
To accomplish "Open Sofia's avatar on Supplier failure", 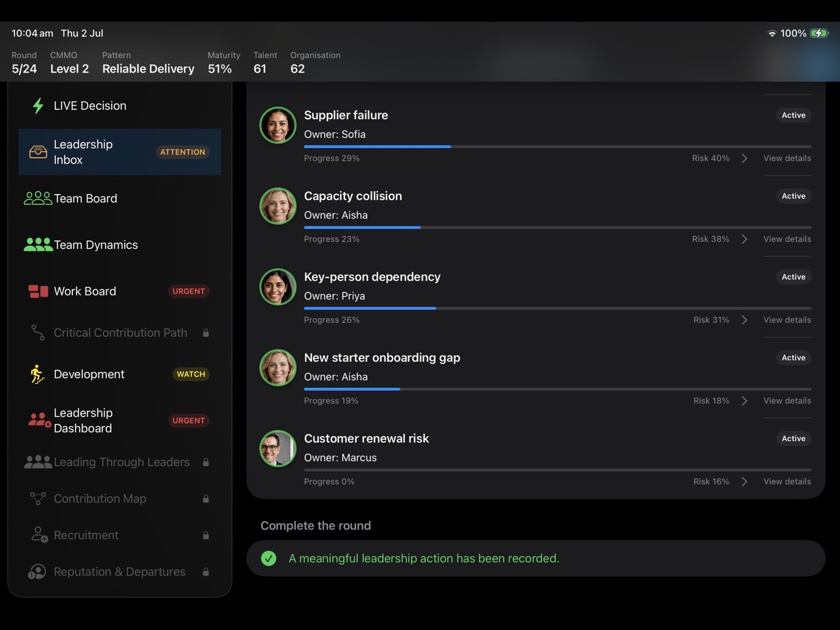I will (278, 125).
